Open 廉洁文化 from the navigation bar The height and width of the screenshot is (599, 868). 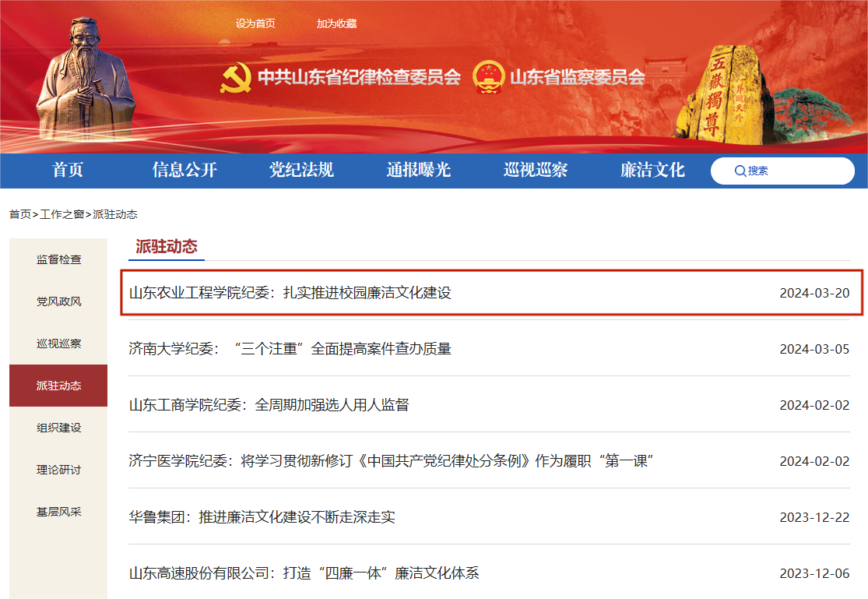tap(652, 171)
